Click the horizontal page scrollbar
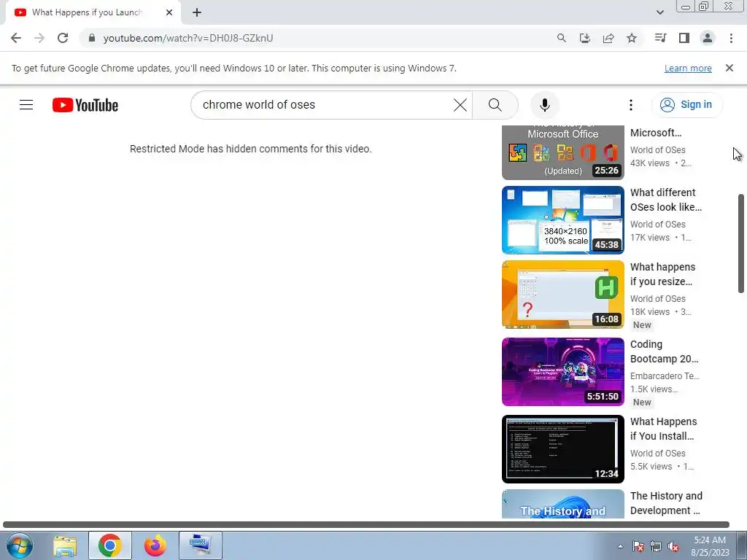747x560 pixels. (366, 524)
